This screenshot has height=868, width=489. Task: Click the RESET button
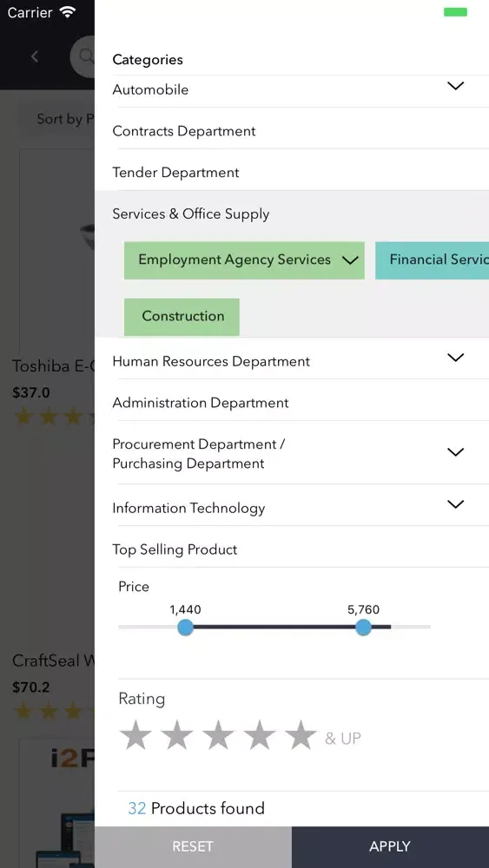(x=194, y=847)
